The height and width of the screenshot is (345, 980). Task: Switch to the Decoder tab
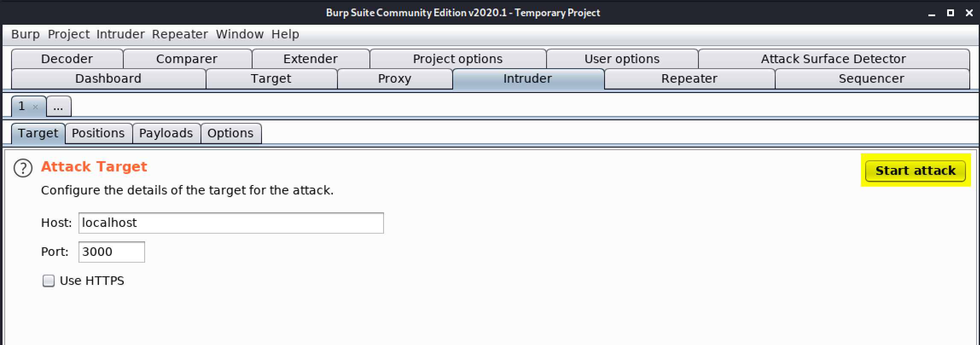coord(67,59)
